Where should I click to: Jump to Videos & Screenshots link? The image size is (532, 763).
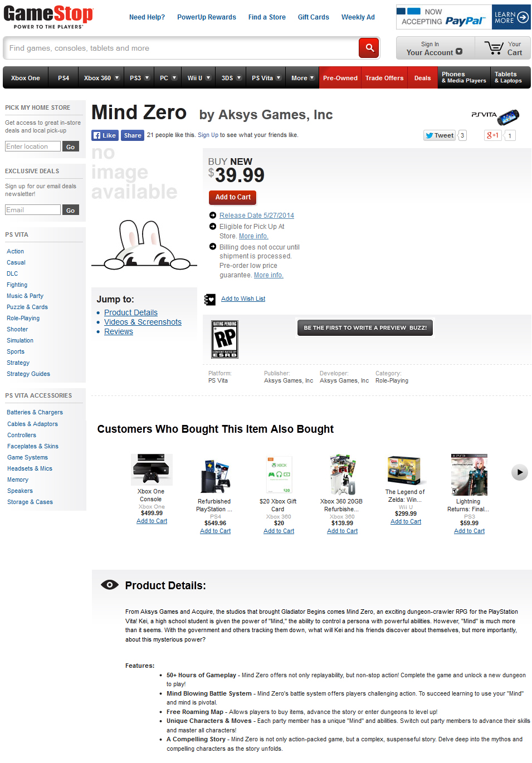click(143, 322)
